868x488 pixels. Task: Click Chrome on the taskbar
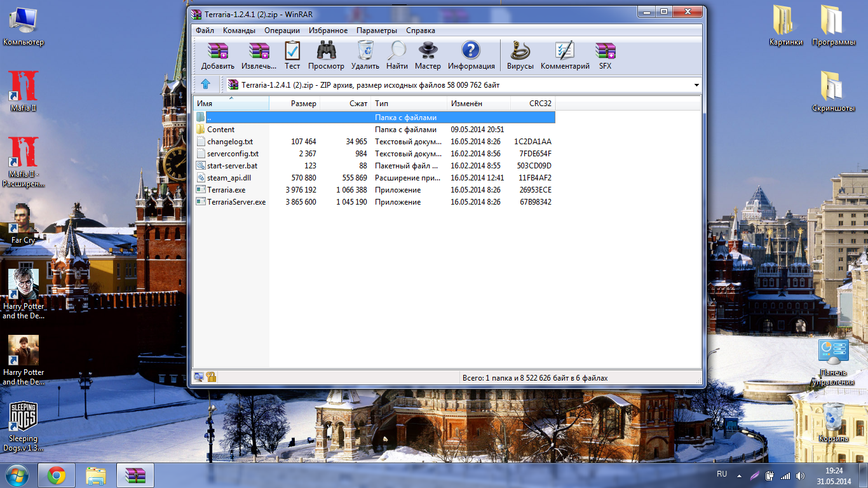pos(57,475)
